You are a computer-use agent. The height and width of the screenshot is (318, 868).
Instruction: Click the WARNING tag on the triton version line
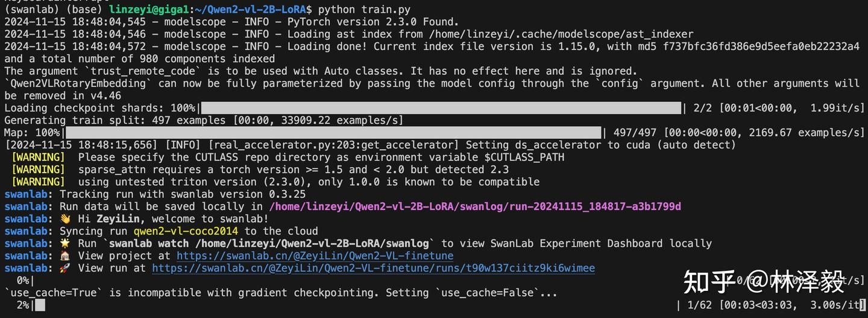tap(38, 182)
